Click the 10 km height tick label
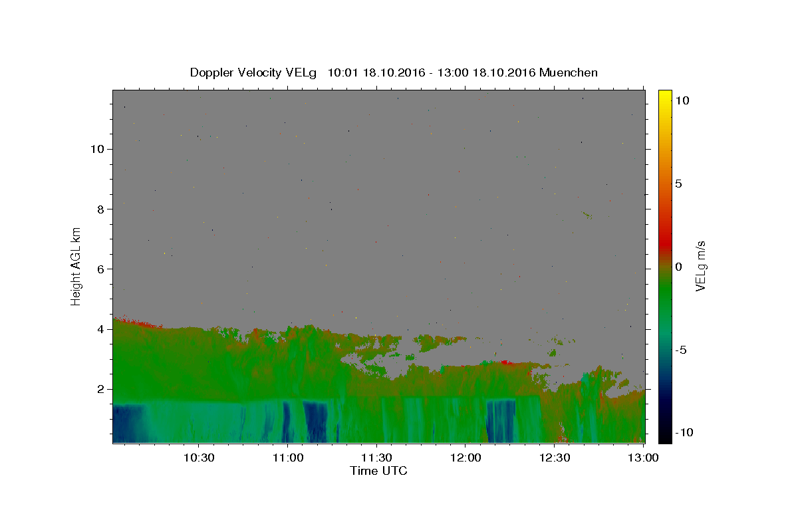The image size is (798, 532). click(x=96, y=149)
